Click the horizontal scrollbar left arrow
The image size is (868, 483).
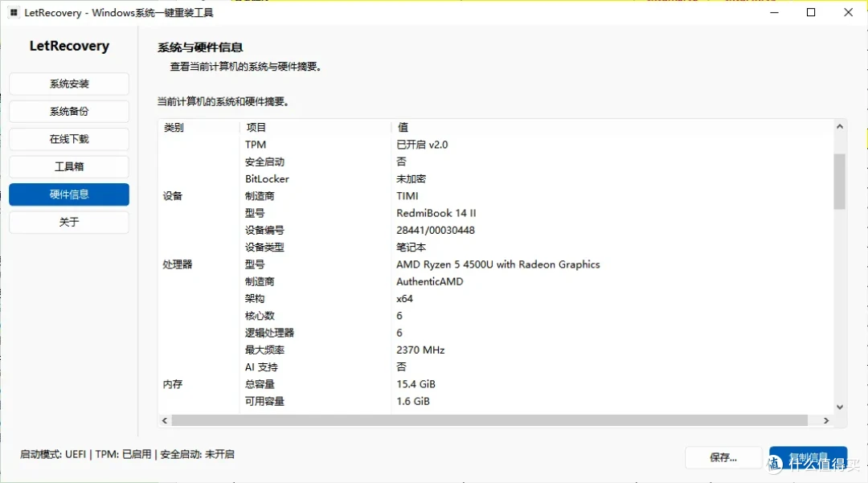(165, 420)
